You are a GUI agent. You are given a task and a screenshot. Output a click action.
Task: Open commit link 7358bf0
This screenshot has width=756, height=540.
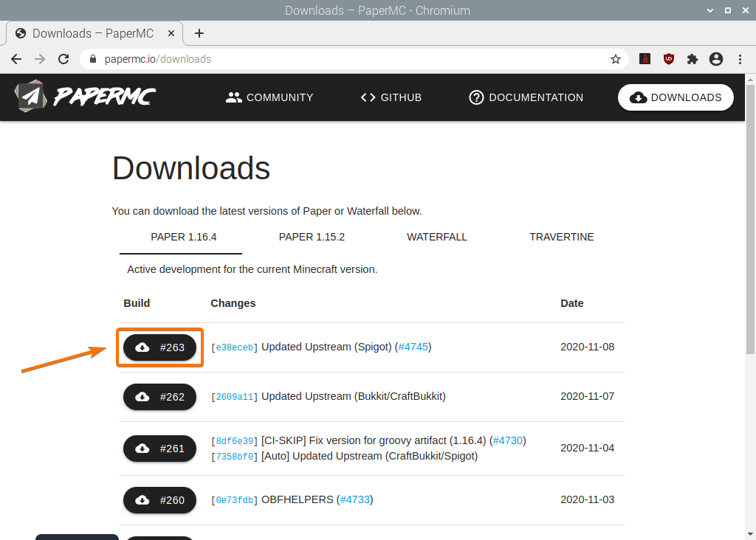pyautogui.click(x=234, y=457)
